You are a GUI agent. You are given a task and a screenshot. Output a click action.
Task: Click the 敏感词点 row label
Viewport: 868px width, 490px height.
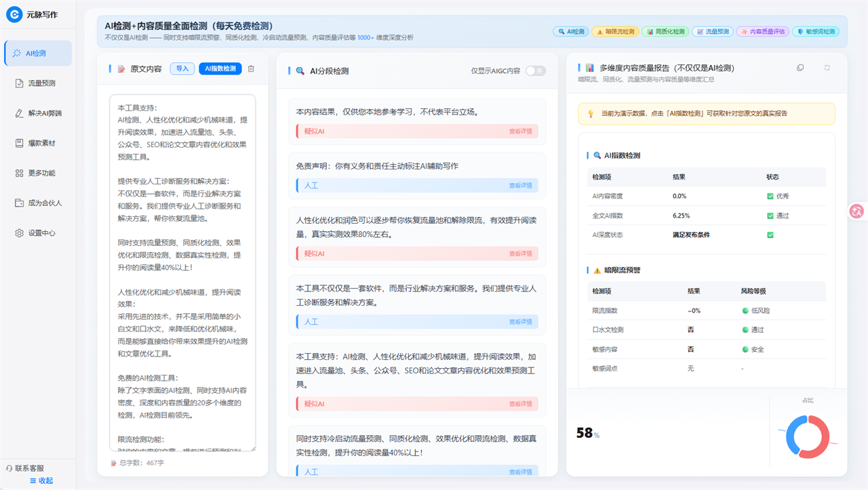pos(605,368)
